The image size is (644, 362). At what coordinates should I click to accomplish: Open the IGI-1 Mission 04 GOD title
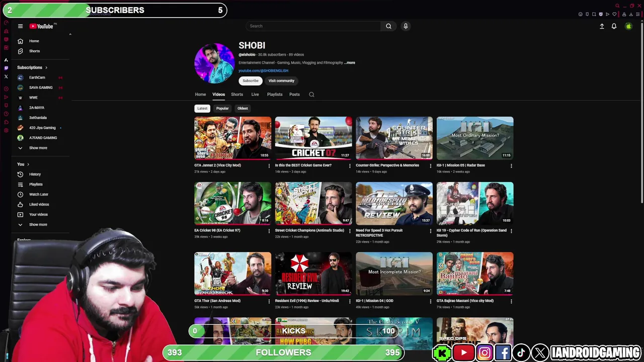pyautogui.click(x=375, y=301)
